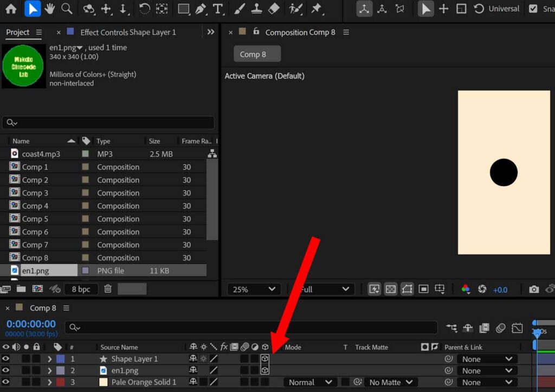
Task: Open en1.png parent None dropdown
Action: tap(487, 370)
